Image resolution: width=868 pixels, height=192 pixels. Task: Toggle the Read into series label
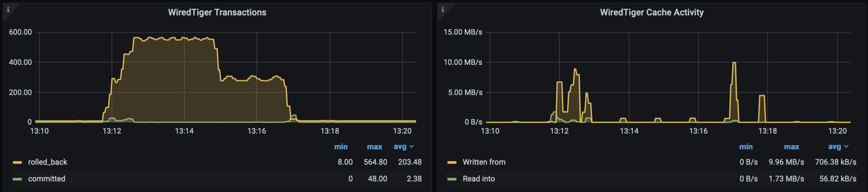pyautogui.click(x=478, y=179)
